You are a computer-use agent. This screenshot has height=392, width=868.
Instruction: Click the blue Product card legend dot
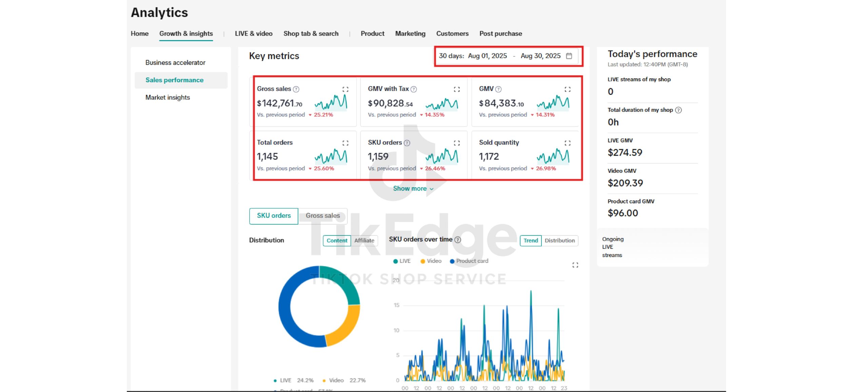(452, 261)
